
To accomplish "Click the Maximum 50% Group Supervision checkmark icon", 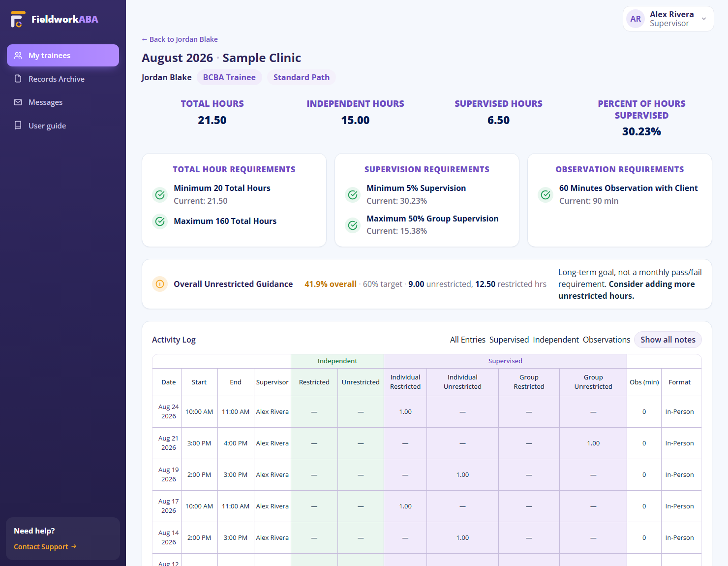I will [x=353, y=225].
